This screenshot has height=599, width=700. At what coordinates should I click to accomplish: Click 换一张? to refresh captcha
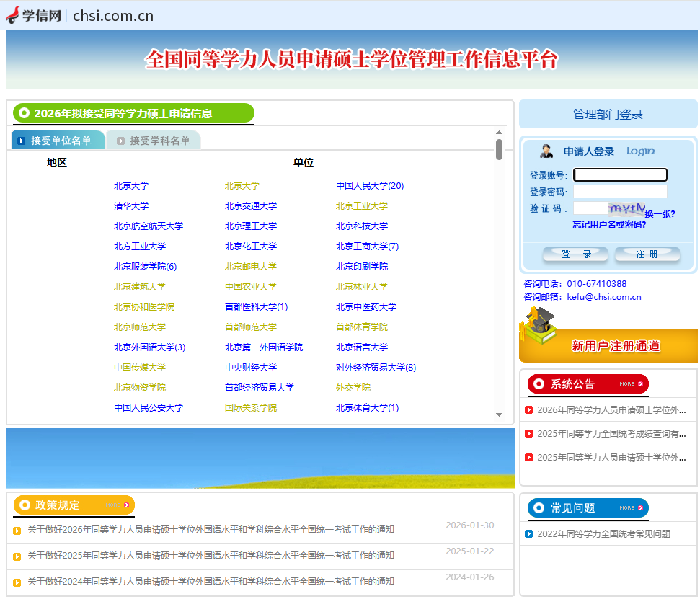tap(660, 213)
